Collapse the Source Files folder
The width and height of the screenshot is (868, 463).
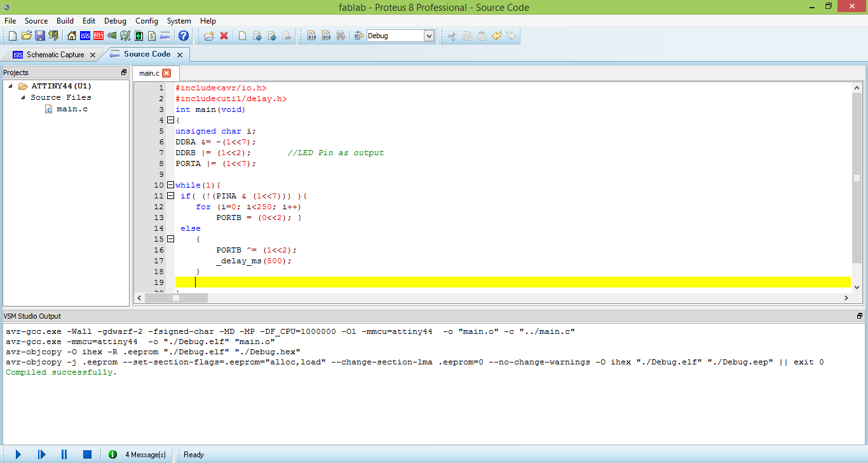coord(23,97)
